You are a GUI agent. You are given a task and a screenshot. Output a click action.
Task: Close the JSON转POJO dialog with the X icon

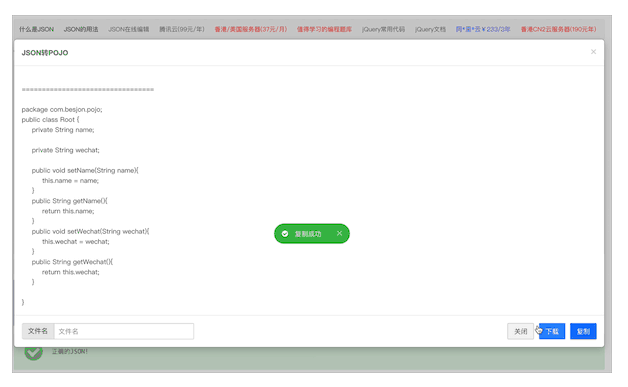[593, 52]
